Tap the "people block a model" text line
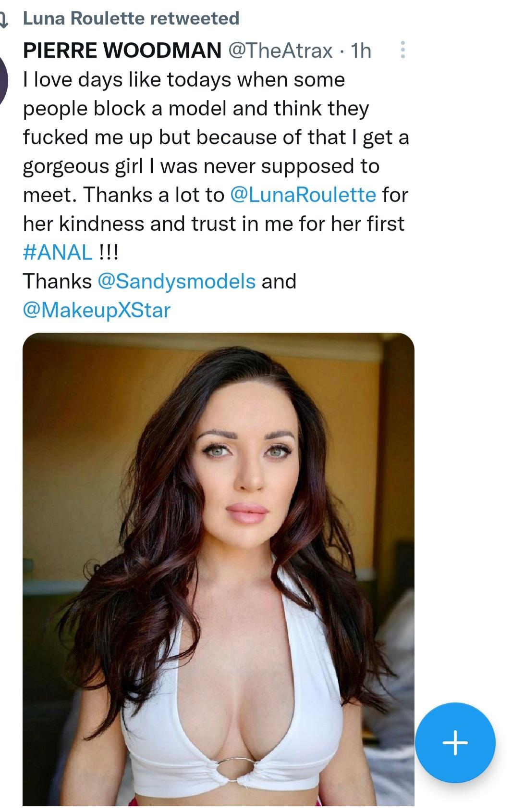This screenshot has height=812, width=512. (196, 108)
